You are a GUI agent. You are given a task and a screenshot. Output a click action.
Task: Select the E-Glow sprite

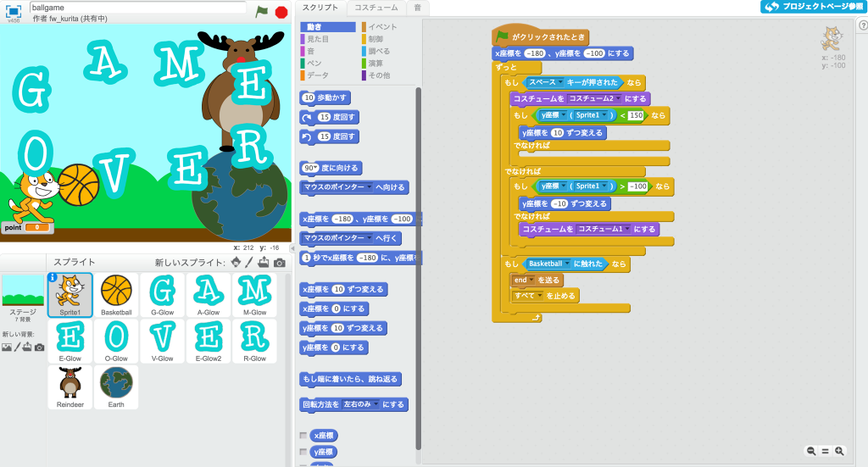tap(70, 341)
